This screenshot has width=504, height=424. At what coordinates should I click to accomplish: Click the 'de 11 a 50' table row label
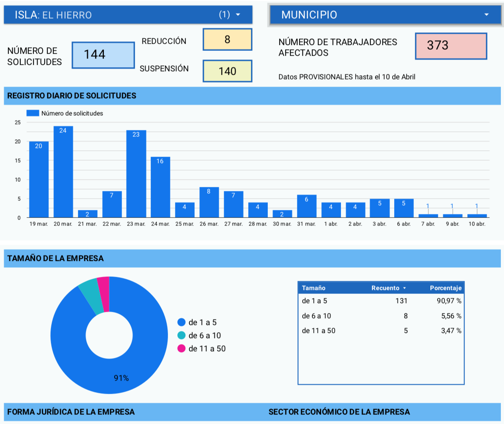[x=318, y=331]
